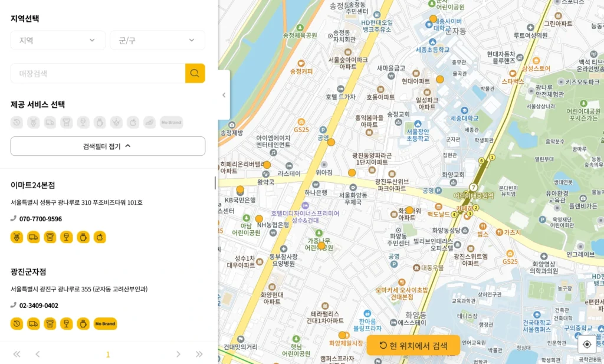
Task: Click 현 위치에서 검색 button
Action: (x=413, y=346)
